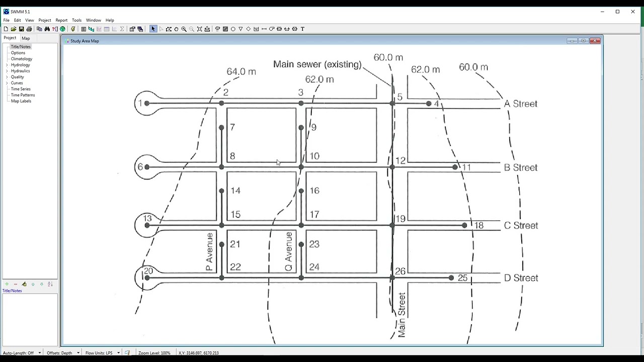Open the View menu

(x=30, y=20)
